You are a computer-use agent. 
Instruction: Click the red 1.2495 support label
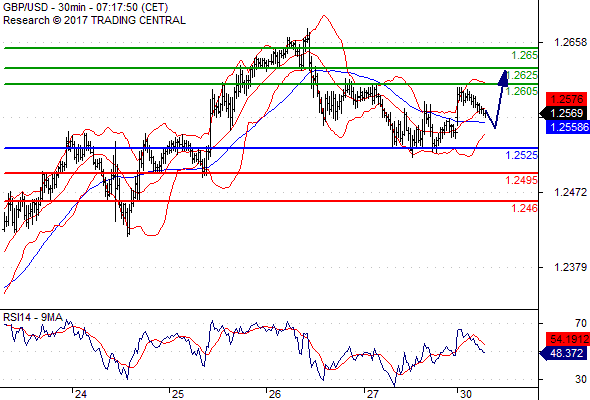click(x=521, y=180)
